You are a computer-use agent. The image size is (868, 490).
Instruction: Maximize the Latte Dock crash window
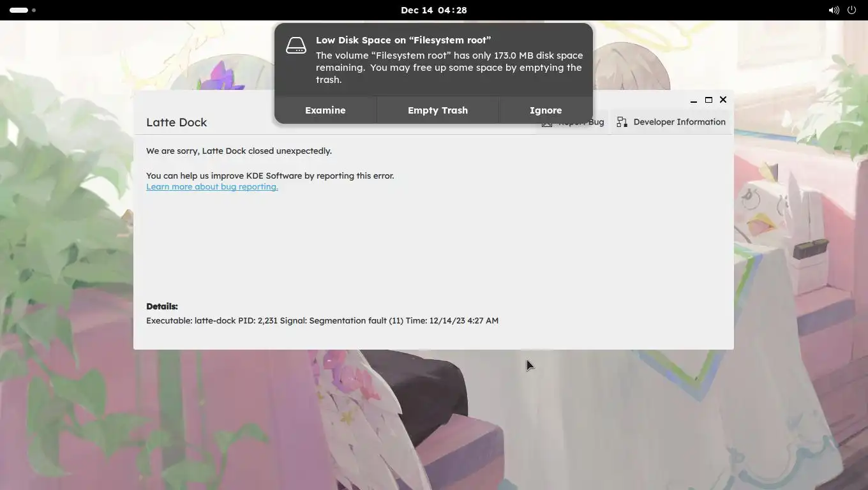click(708, 100)
